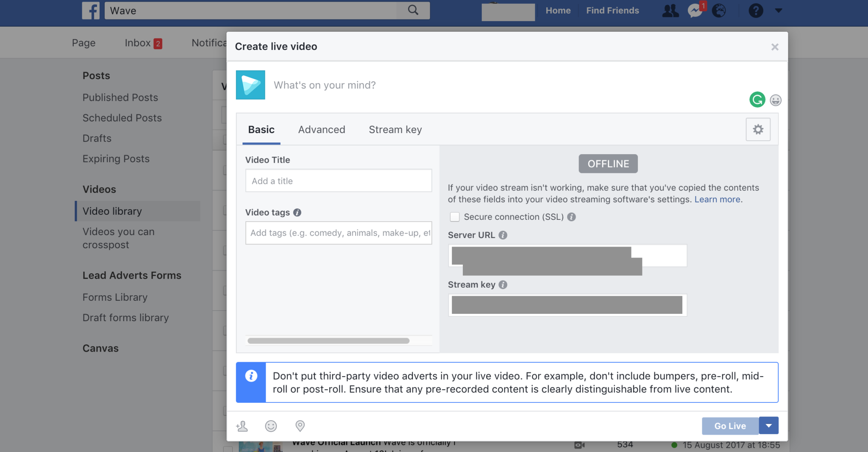The width and height of the screenshot is (868, 452).
Task: Click the Video tags input field
Action: (x=339, y=233)
